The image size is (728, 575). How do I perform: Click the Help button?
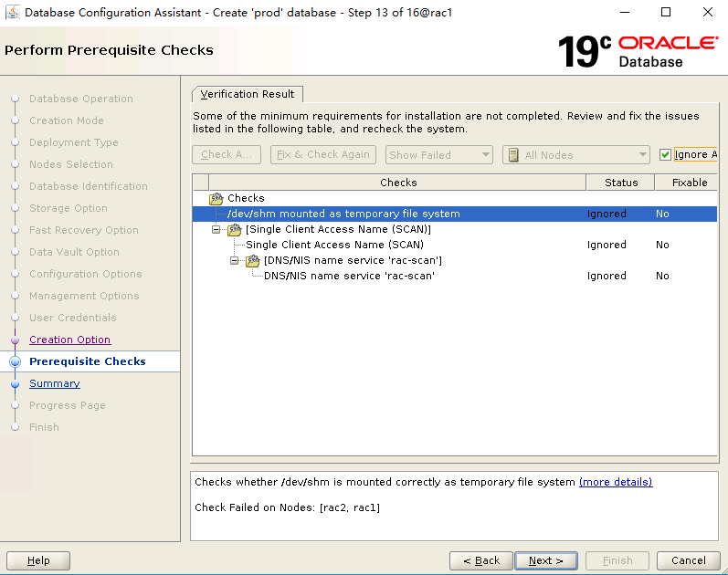pyautogui.click(x=38, y=560)
